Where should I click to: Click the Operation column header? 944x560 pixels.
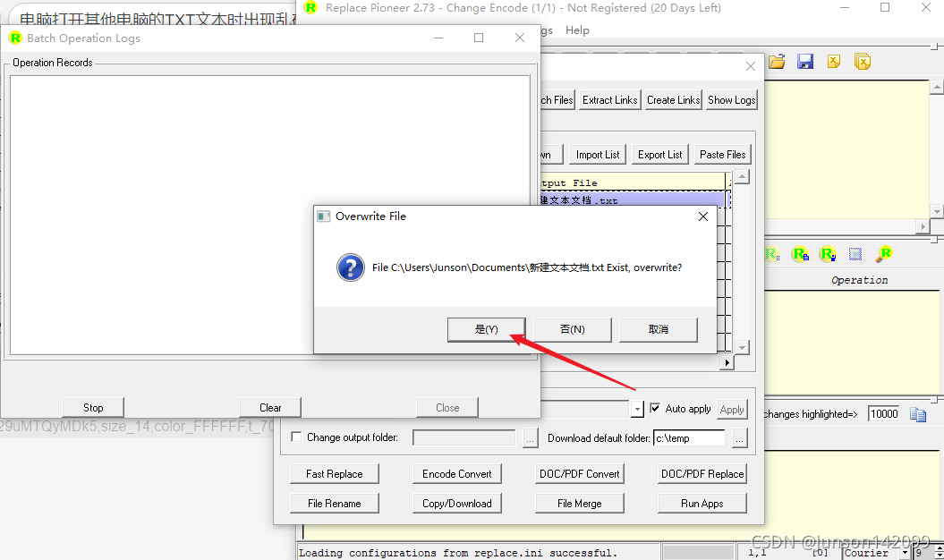(x=859, y=280)
